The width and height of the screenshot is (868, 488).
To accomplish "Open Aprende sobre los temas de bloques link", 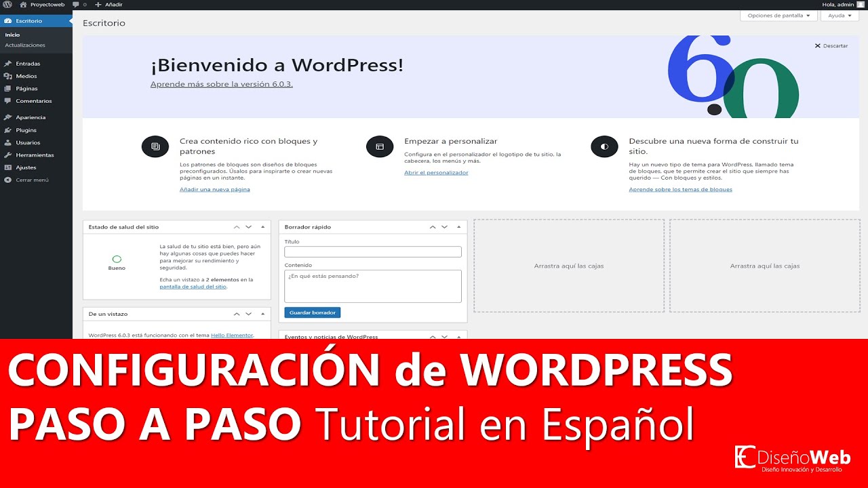I will [680, 190].
